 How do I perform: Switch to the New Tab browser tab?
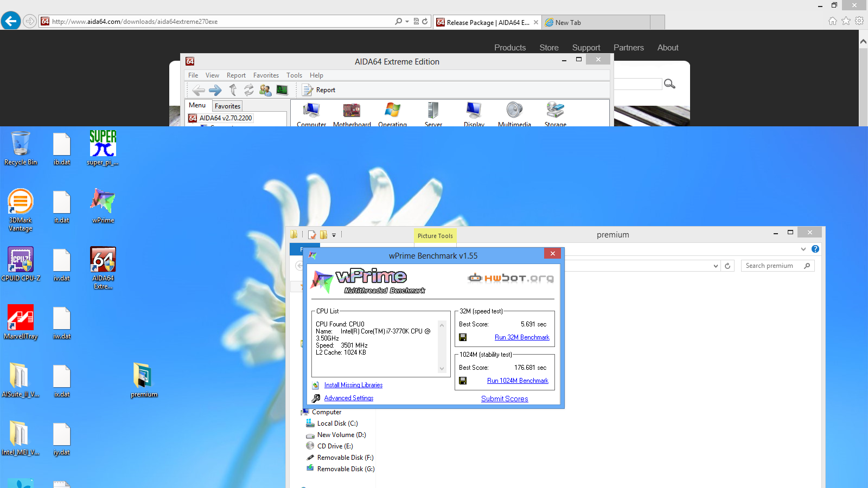pos(596,22)
